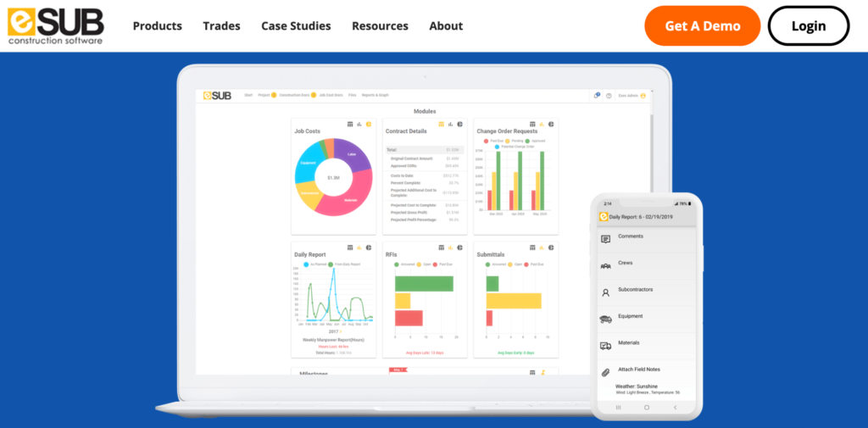The image size is (868, 428).
Task: Open Files in the dashboard navigation
Action: click(352, 95)
